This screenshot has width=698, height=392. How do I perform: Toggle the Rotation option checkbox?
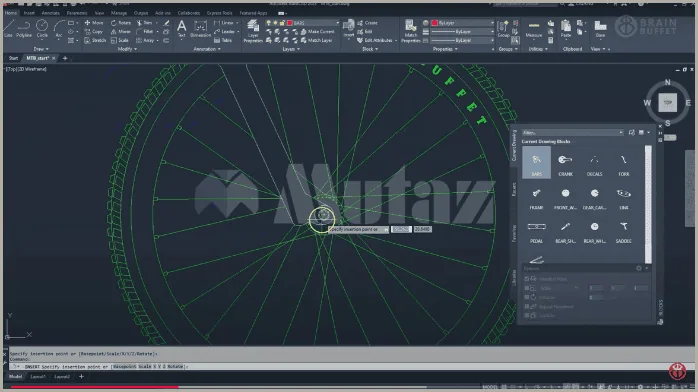pos(527,297)
